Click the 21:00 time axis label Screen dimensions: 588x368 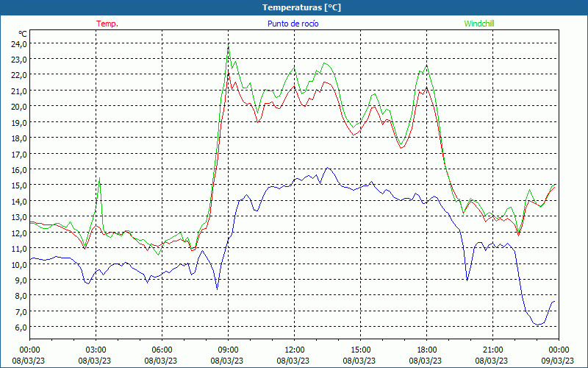492,350
